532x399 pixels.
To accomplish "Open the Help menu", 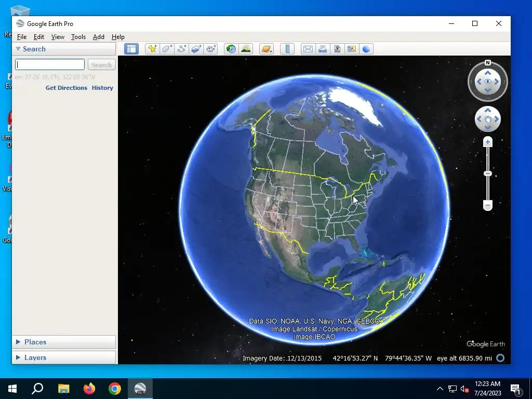I will tap(118, 37).
